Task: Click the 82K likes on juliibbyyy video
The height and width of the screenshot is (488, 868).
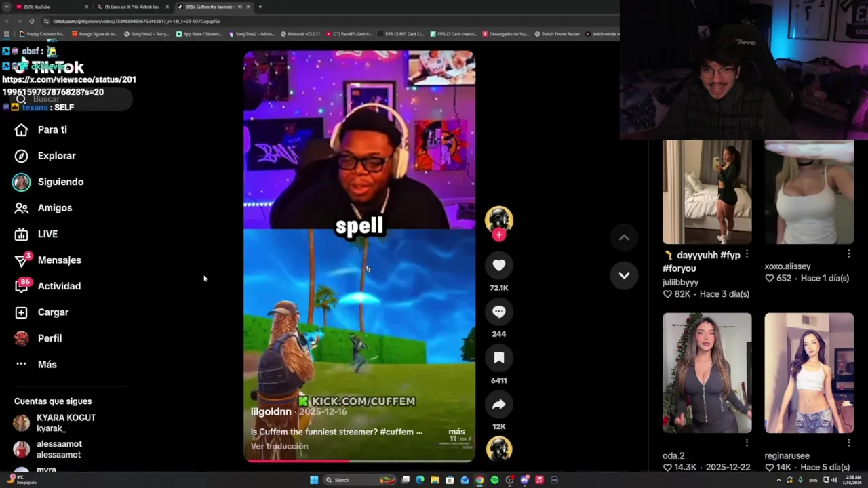Action: (677, 294)
